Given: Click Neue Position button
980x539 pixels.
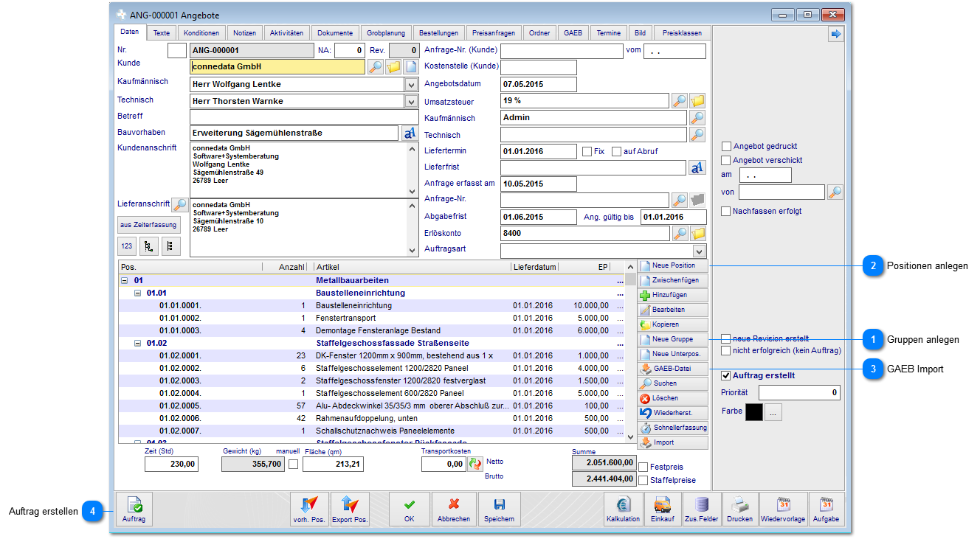Looking at the screenshot, I should (x=673, y=265).
